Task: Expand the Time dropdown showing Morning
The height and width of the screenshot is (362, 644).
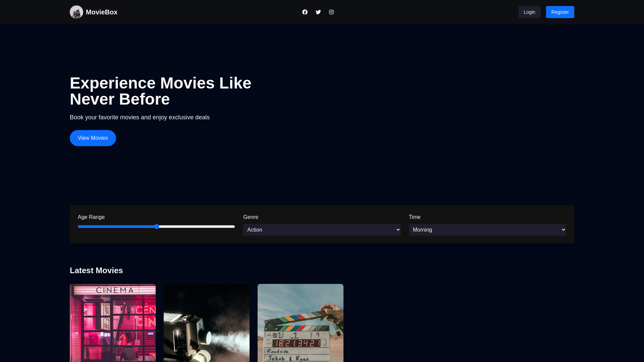Action: pos(487,230)
